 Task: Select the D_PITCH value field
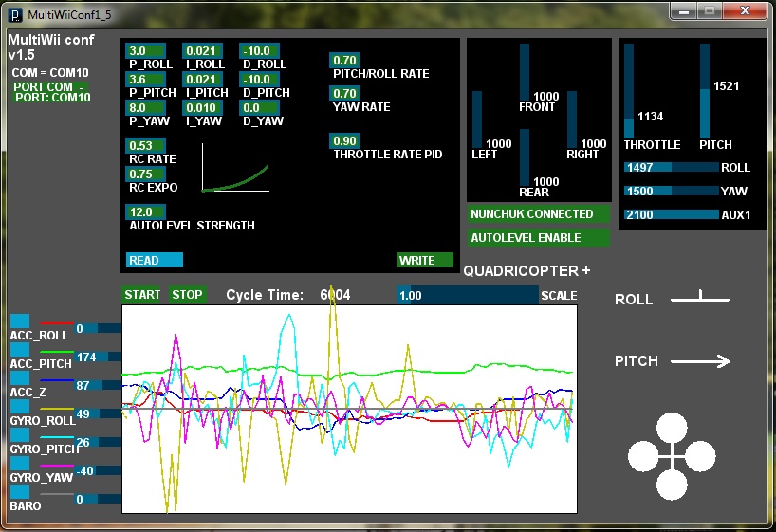[259, 79]
